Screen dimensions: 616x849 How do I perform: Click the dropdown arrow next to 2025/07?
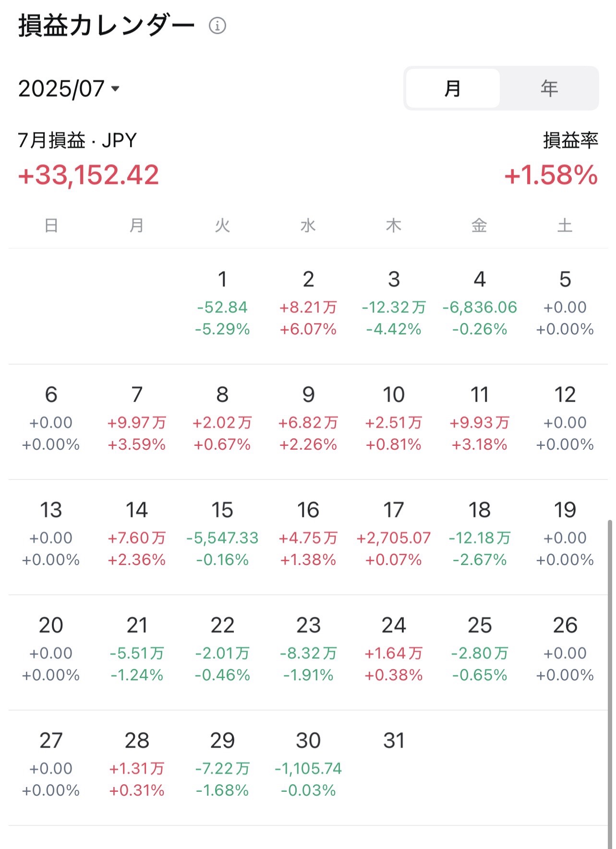click(x=115, y=88)
